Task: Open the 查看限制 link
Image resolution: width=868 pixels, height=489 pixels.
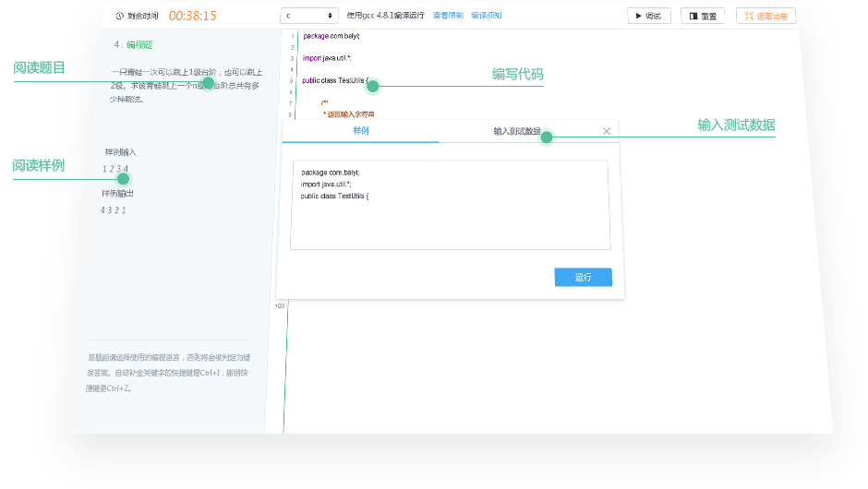Action: click(x=448, y=16)
